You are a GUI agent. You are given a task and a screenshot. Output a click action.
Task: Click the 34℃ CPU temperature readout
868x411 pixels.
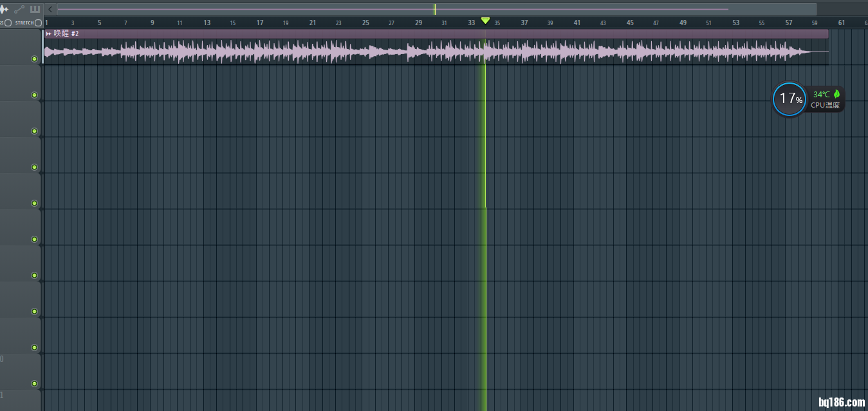click(822, 94)
